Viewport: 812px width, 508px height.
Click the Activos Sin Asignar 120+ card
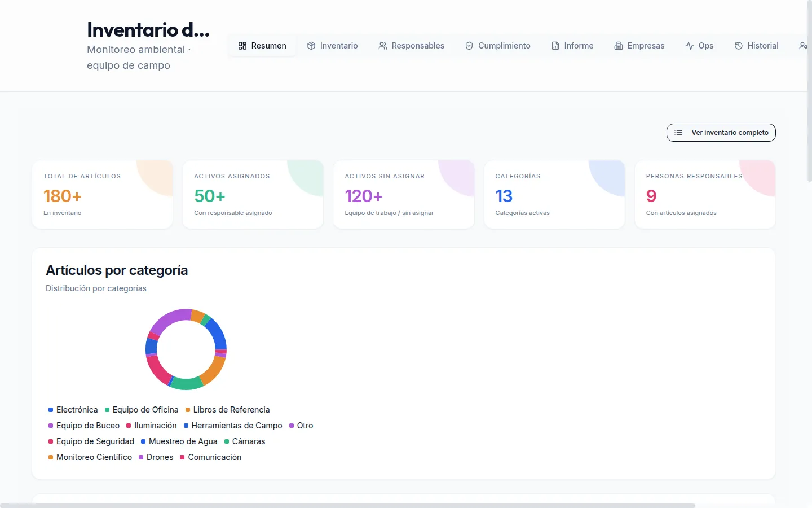click(404, 195)
